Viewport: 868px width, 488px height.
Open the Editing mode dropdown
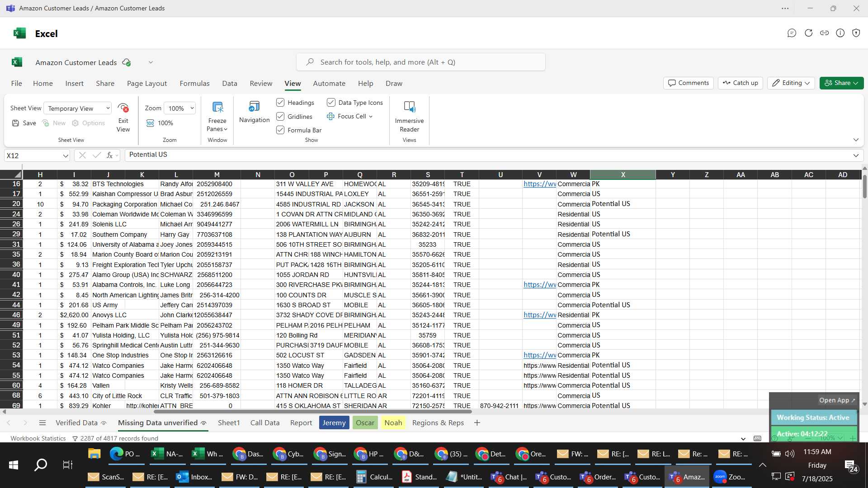791,83
